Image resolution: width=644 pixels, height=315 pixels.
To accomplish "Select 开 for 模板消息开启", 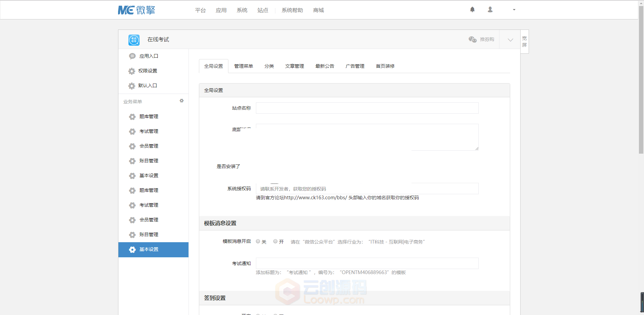I will [275, 241].
